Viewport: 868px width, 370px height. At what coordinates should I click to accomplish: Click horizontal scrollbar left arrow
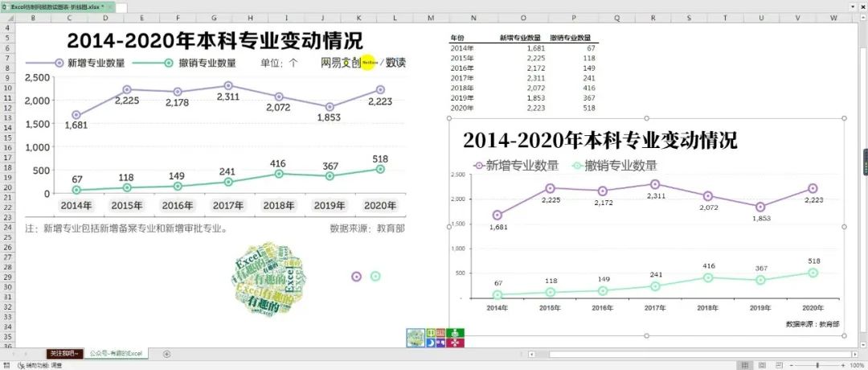531,354
